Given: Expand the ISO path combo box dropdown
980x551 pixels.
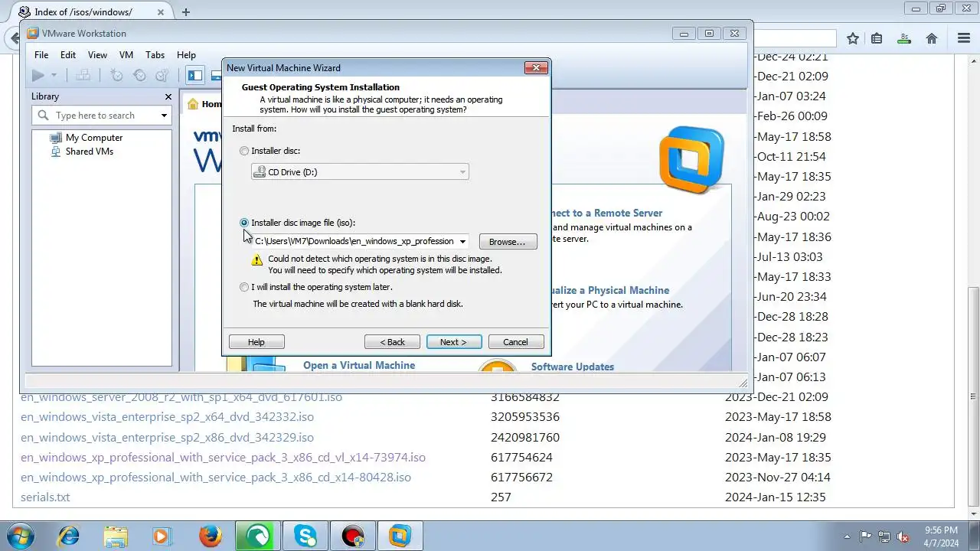Looking at the screenshot, I should 462,241.
